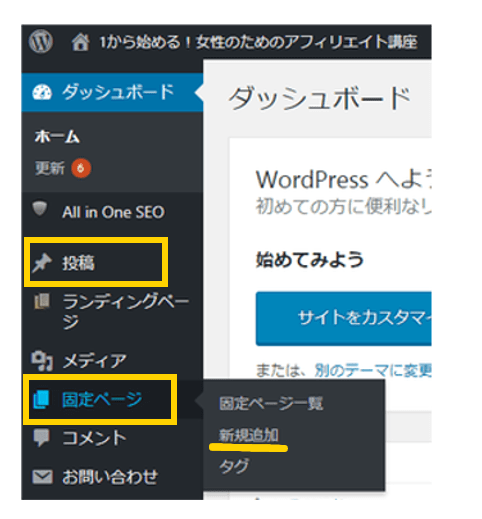482x519 pixels.
Task: Select タグ in flyout submenu
Action: point(234,466)
